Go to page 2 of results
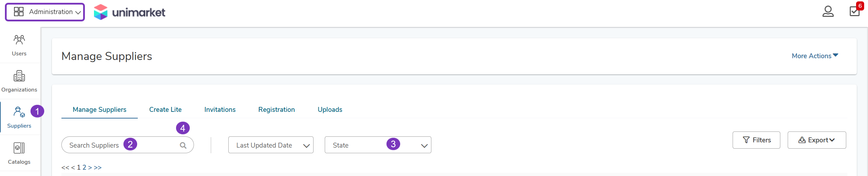This screenshot has width=868, height=176. coord(84,168)
